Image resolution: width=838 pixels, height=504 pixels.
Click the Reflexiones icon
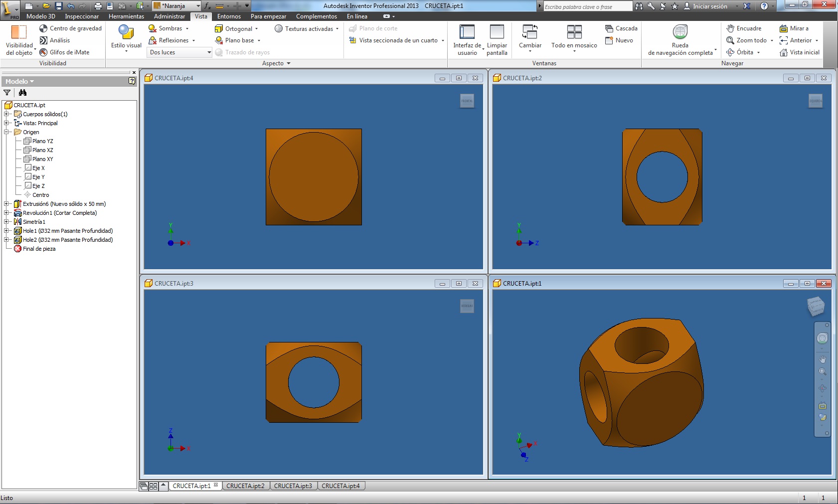click(153, 40)
